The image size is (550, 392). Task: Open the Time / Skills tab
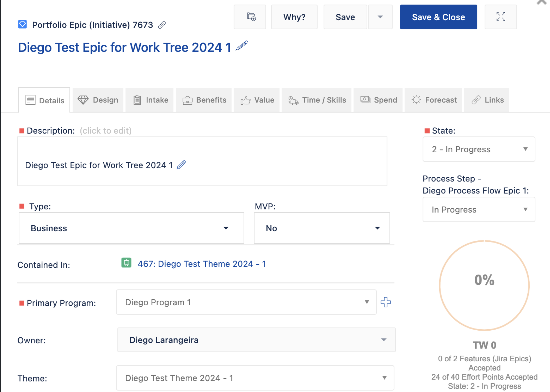(x=317, y=100)
